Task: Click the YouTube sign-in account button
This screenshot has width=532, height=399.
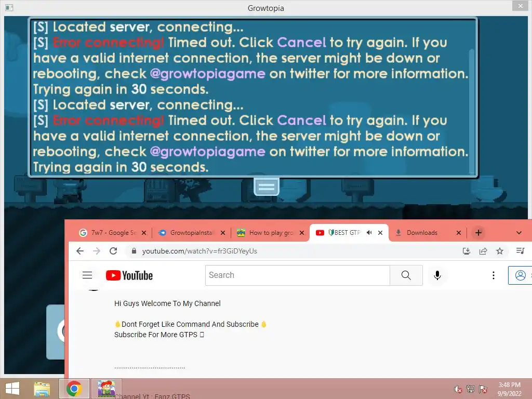Action: tap(520, 275)
